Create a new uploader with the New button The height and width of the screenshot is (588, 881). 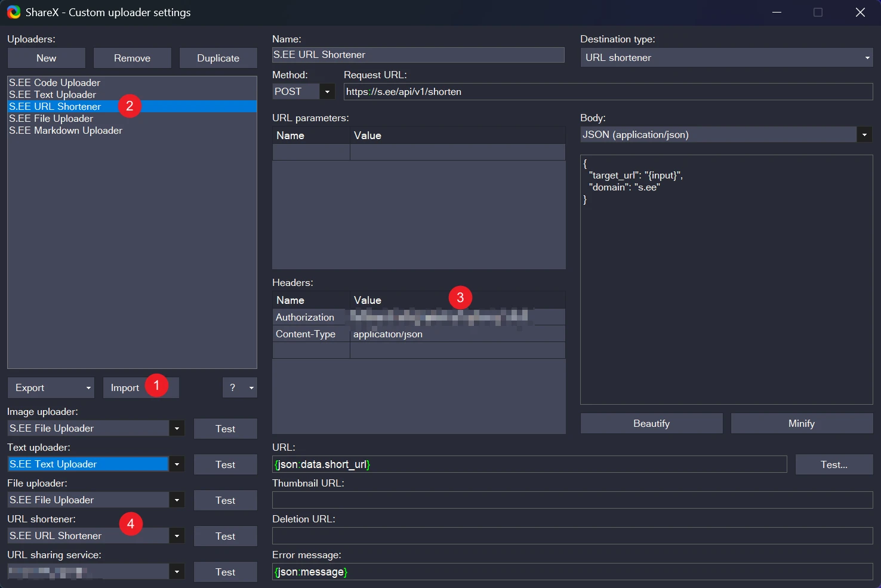coord(46,57)
